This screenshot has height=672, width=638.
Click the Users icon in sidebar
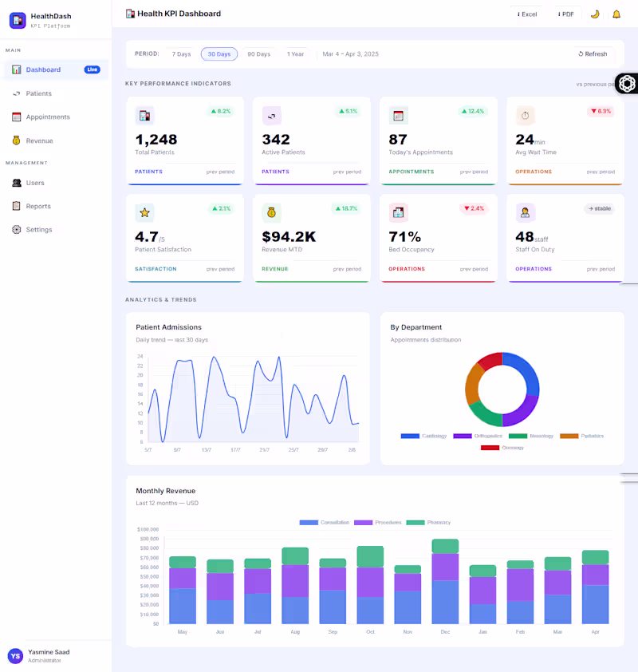(16, 183)
